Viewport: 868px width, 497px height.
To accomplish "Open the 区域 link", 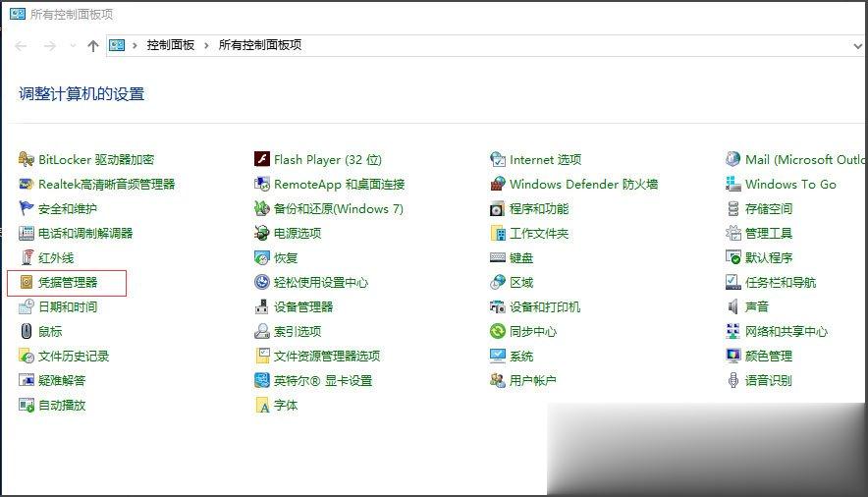I will (521, 282).
